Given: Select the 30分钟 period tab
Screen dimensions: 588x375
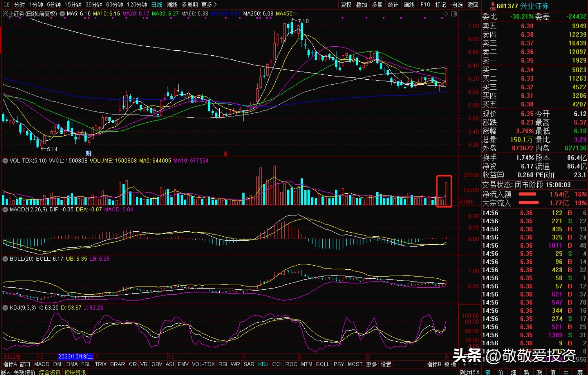Looking at the screenshot, I should coord(94,5).
